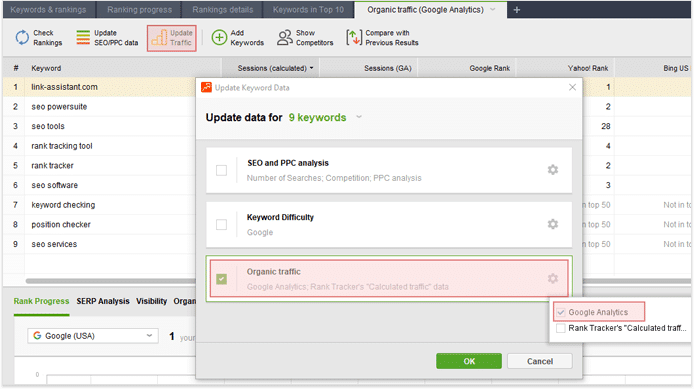Select keyword row link-assistant.com
Viewport: 694px width, 389px height.
(x=99, y=87)
